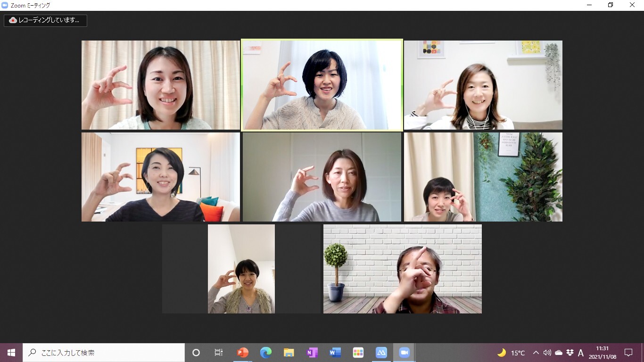Select the man's video tile with brick background
This screenshot has height=362, width=644.
[x=402, y=269]
